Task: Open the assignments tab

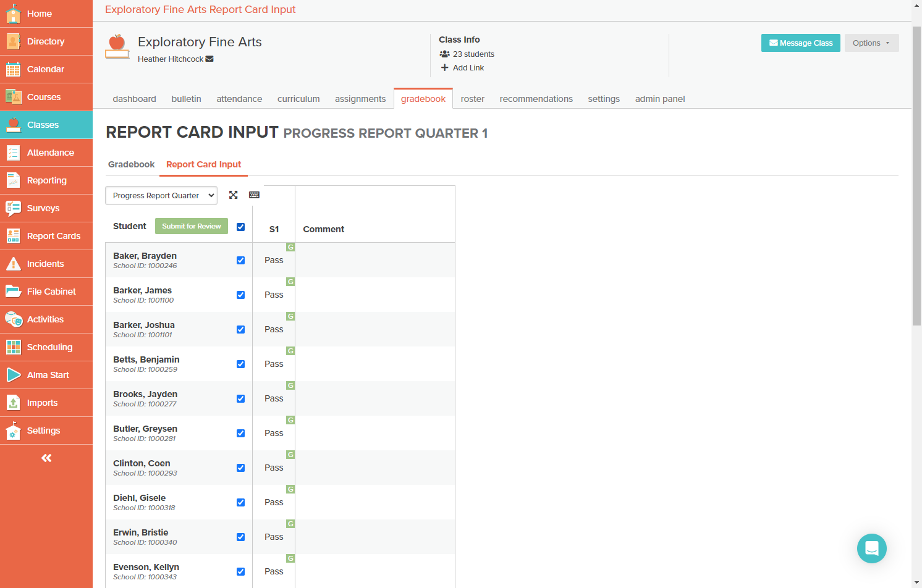Action: pos(360,99)
